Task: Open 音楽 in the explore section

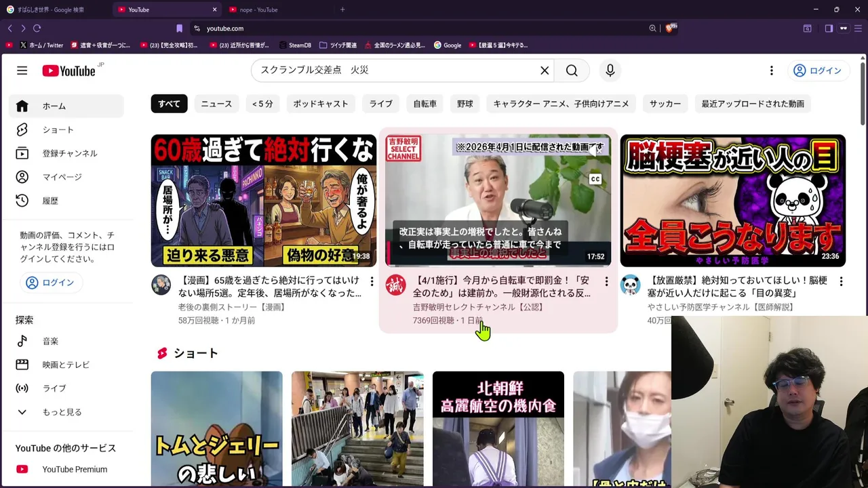Action: [x=66, y=341]
